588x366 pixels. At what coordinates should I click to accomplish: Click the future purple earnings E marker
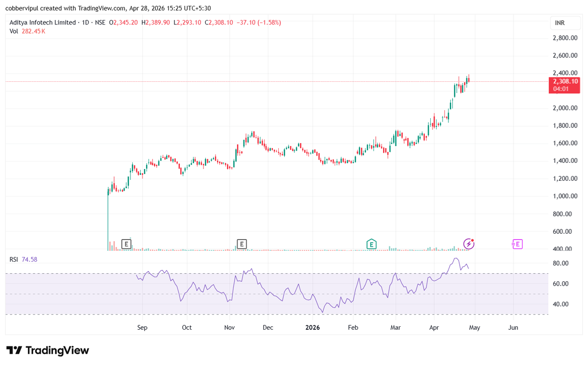click(x=517, y=244)
